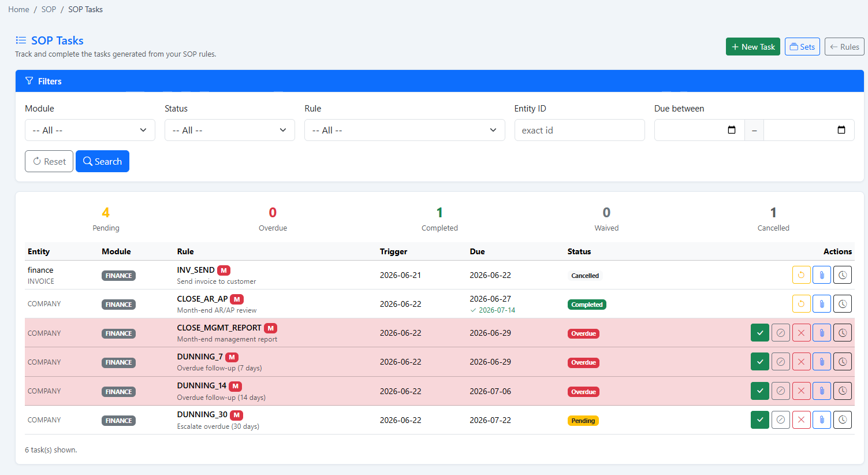View history clock for DUNNING_7
Screen dimensions: 868x475
[843, 362]
